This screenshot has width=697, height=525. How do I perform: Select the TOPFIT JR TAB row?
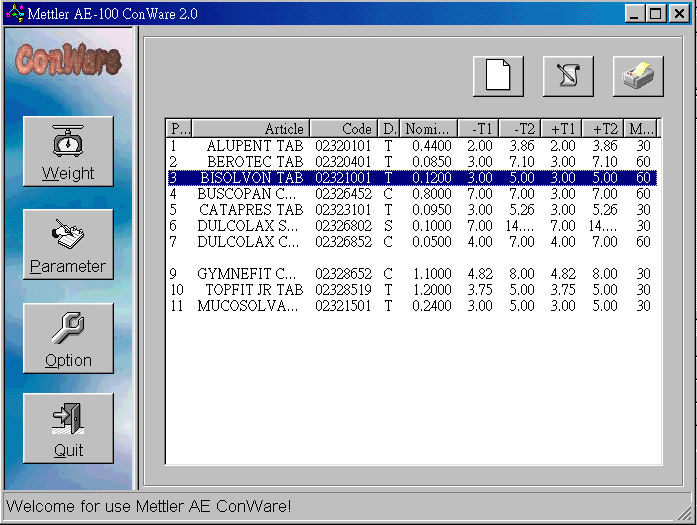click(x=412, y=290)
